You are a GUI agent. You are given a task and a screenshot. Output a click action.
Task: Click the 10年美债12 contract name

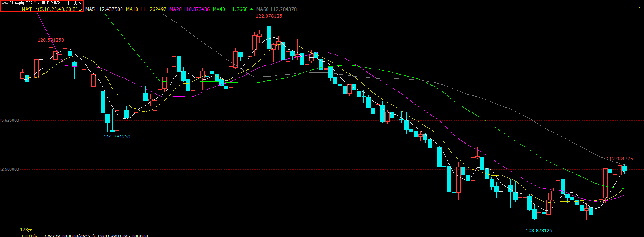coord(22,3)
